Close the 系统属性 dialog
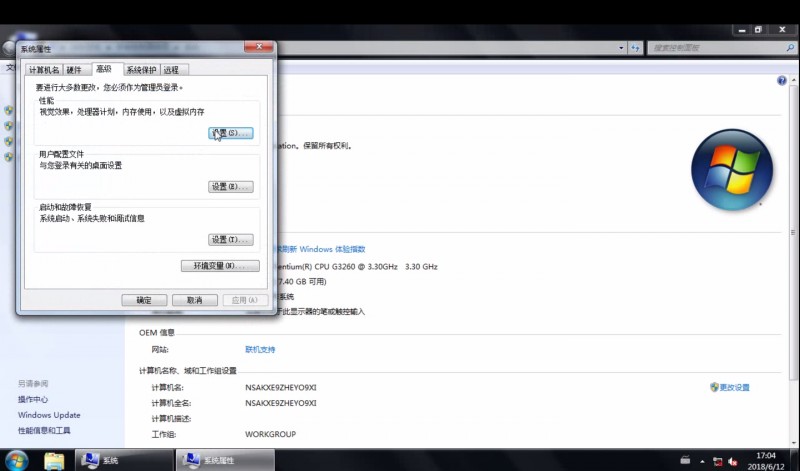The width and height of the screenshot is (800, 471). (259, 46)
